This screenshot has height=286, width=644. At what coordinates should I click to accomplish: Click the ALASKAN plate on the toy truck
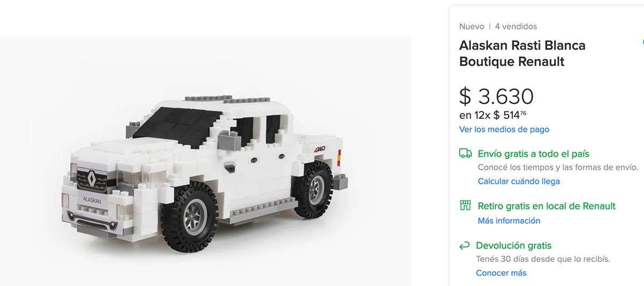tap(92, 199)
